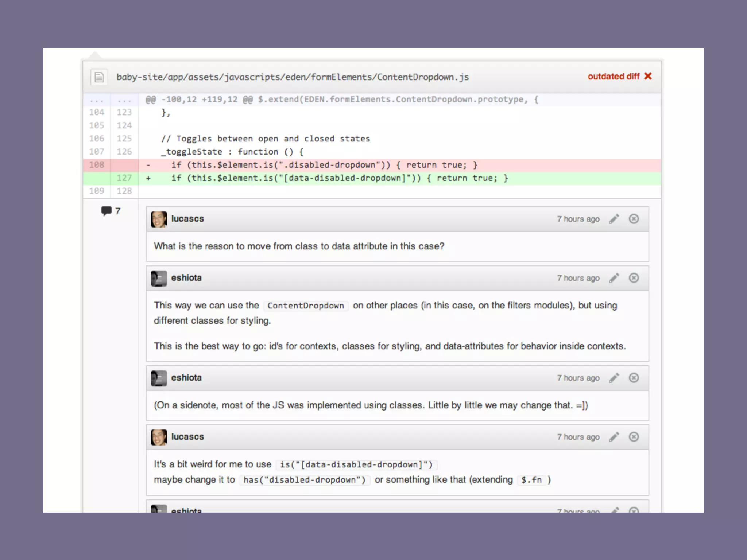This screenshot has height=560, width=747.
Task: Edit lucascs's data-disabled-dropdown comment with pencil
Action: pyautogui.click(x=614, y=437)
